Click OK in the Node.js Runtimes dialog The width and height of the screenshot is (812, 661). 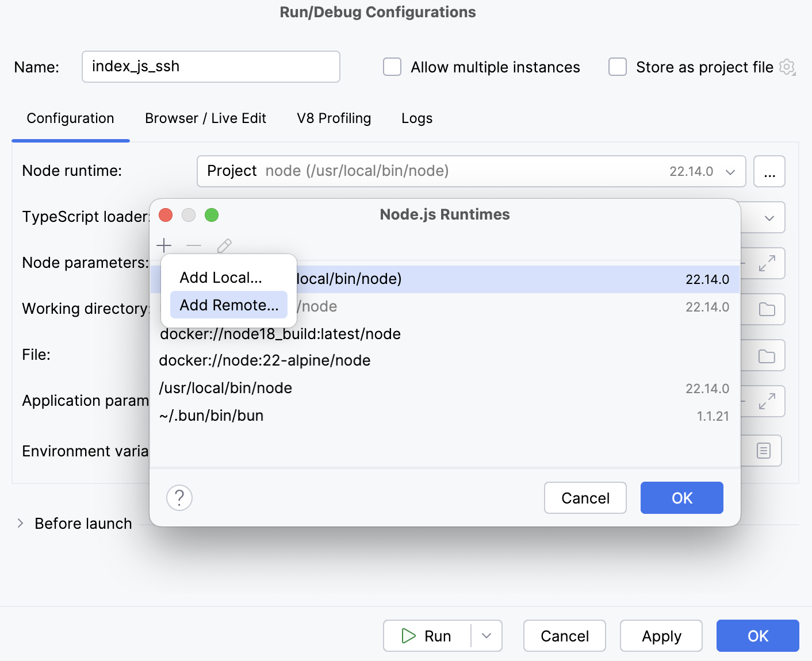pos(681,498)
